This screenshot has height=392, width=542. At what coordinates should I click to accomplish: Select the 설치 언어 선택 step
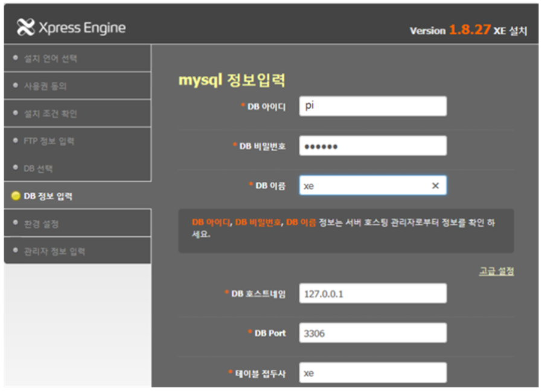point(77,58)
